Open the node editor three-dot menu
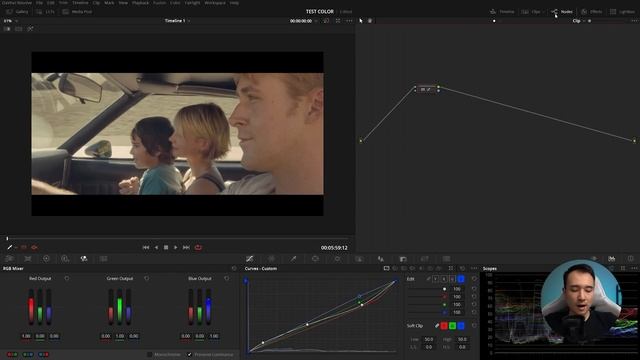Image resolution: width=640 pixels, height=360 pixels. (x=634, y=21)
